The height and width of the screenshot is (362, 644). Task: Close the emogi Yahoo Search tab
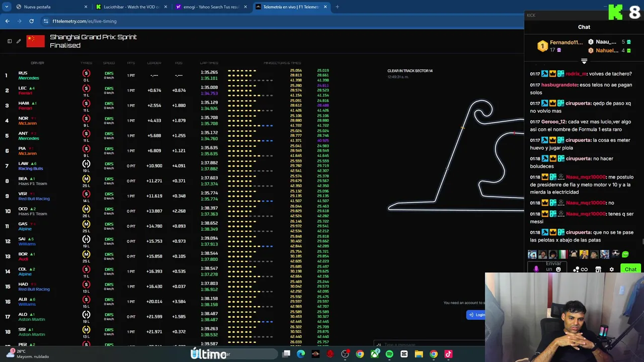point(246,7)
